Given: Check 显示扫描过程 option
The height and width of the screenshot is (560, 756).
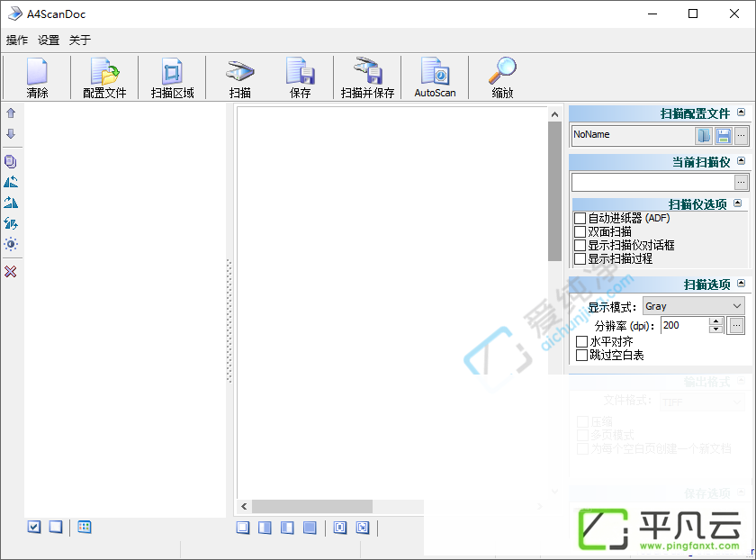Looking at the screenshot, I should click(x=580, y=259).
